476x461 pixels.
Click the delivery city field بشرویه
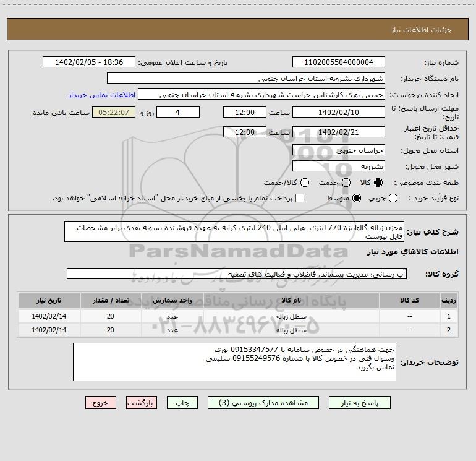click(339, 166)
